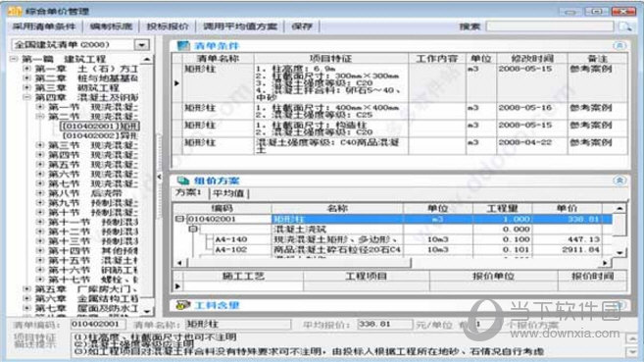The height and width of the screenshot is (362, 644).
Task: Expand 第一节 现浇混凝土 node
Action: click(40, 107)
